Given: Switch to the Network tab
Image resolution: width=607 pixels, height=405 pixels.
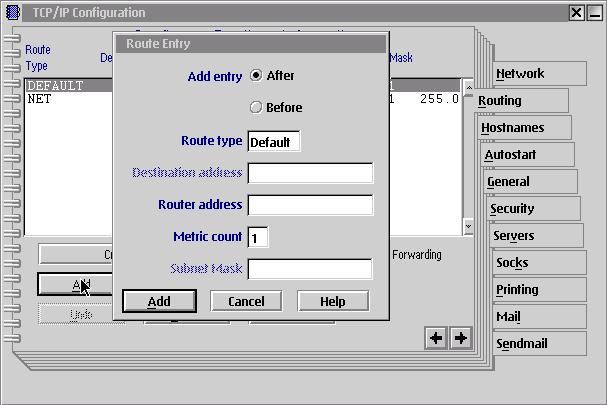Looking at the screenshot, I should tap(521, 74).
